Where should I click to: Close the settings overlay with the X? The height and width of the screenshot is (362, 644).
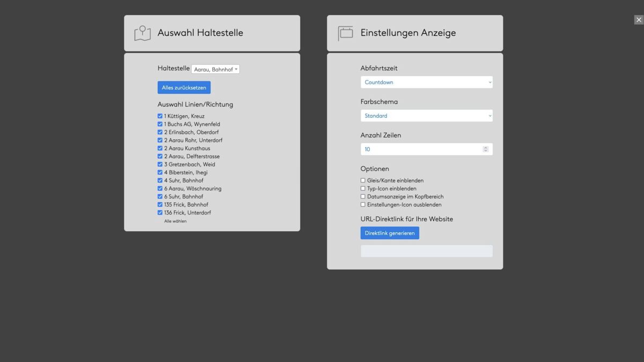[639, 20]
